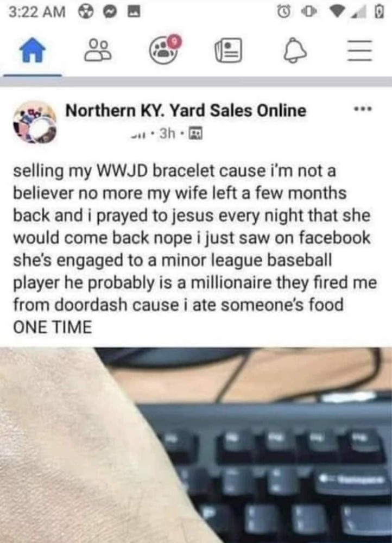Open the notifications bell
Screen dimensions: 392x543
click(295, 50)
